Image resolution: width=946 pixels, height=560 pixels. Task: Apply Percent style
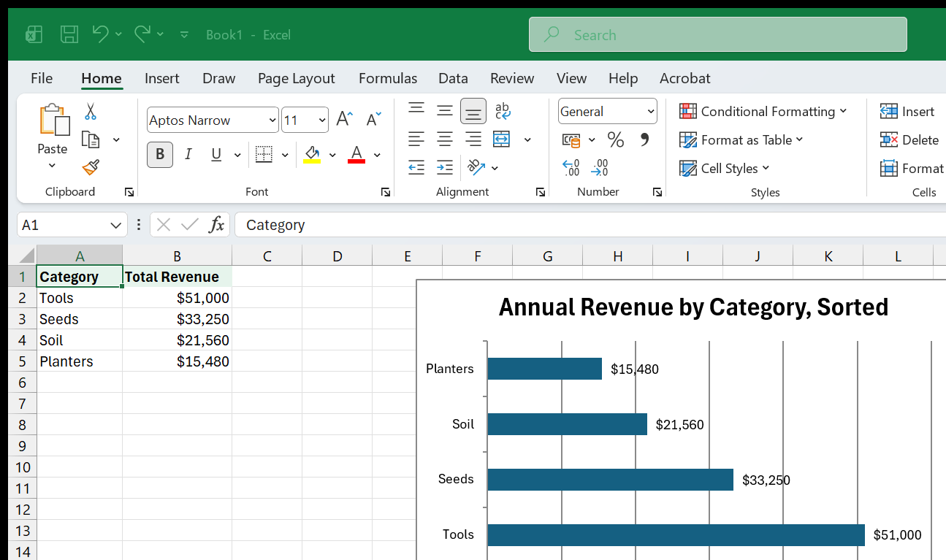pos(616,139)
